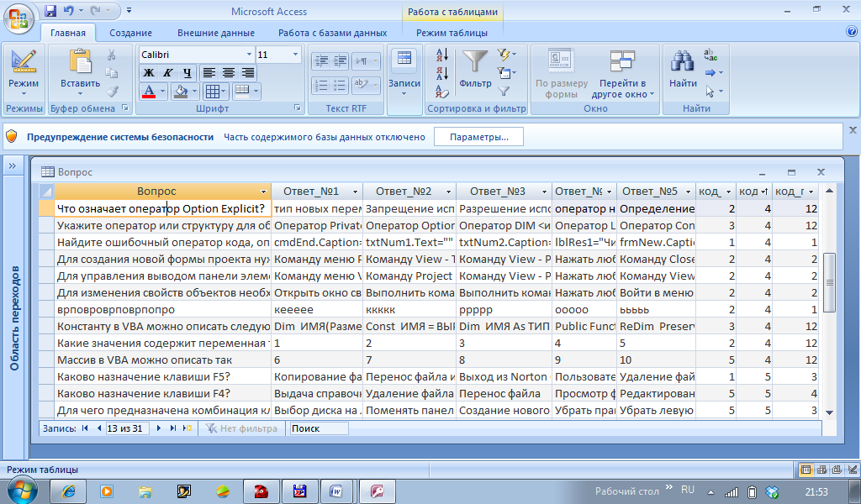
Task: Open the Calibri font name dropdown
Action: pos(249,55)
